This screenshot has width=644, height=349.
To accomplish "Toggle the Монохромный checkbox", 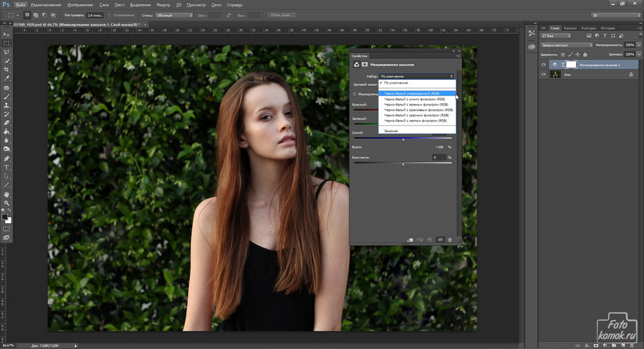I will [x=355, y=94].
